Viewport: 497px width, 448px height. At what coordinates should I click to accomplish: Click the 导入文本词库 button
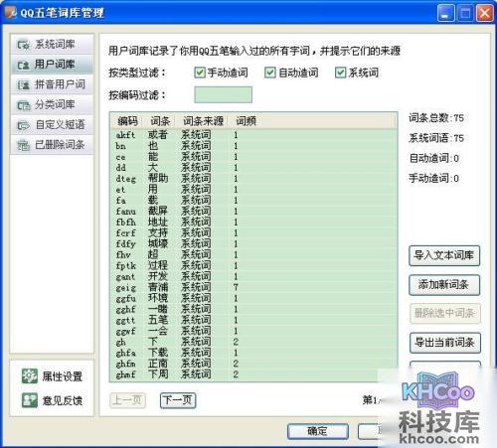[x=444, y=255]
